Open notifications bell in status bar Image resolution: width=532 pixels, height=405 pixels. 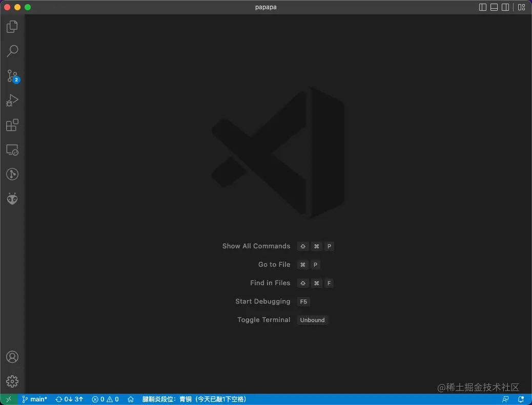[521, 399]
